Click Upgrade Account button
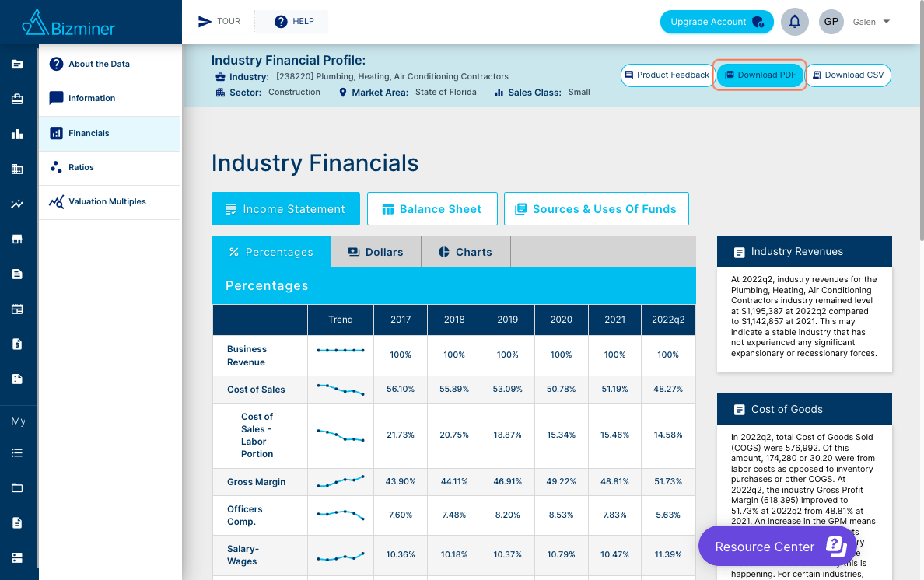Image resolution: width=924 pixels, height=580 pixels. [x=716, y=22]
